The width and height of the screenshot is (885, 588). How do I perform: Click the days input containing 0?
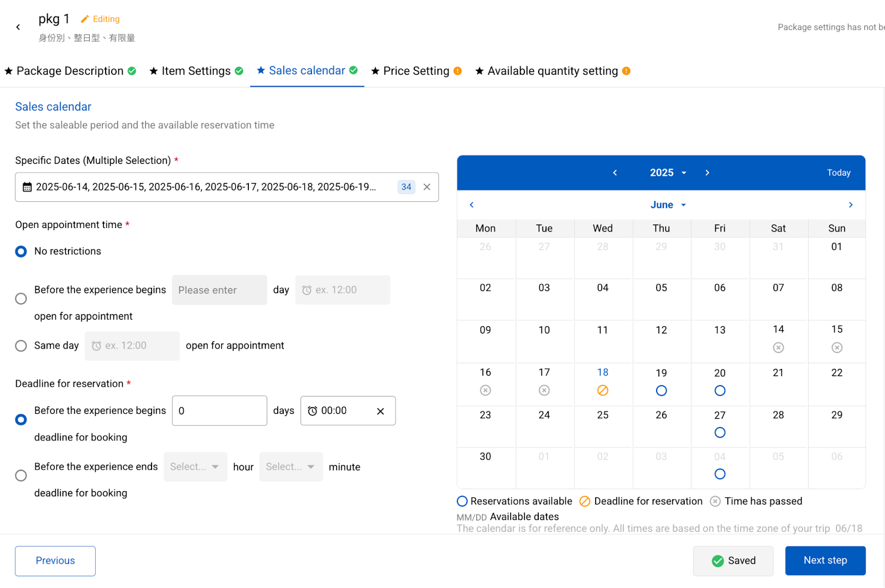coord(220,410)
